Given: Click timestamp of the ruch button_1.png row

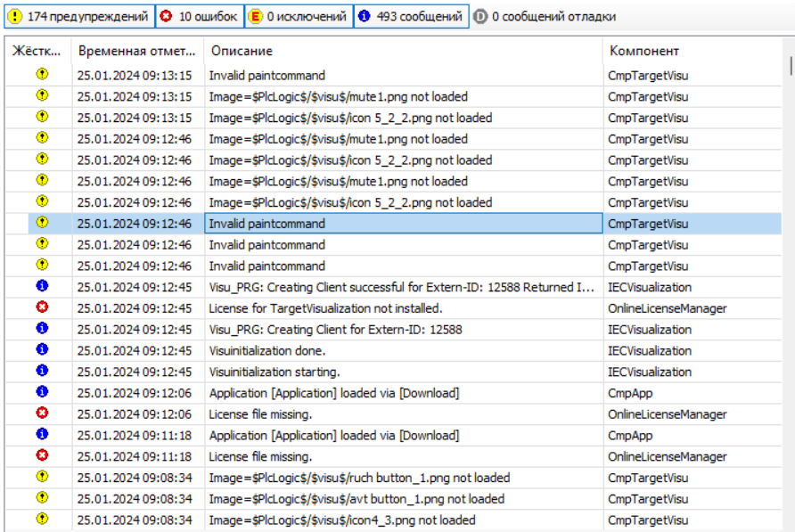Looking at the screenshot, I should coord(135,478).
